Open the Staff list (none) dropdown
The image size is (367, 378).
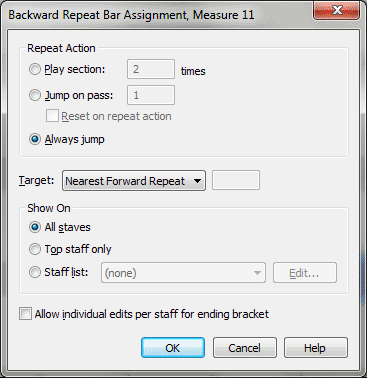click(183, 273)
